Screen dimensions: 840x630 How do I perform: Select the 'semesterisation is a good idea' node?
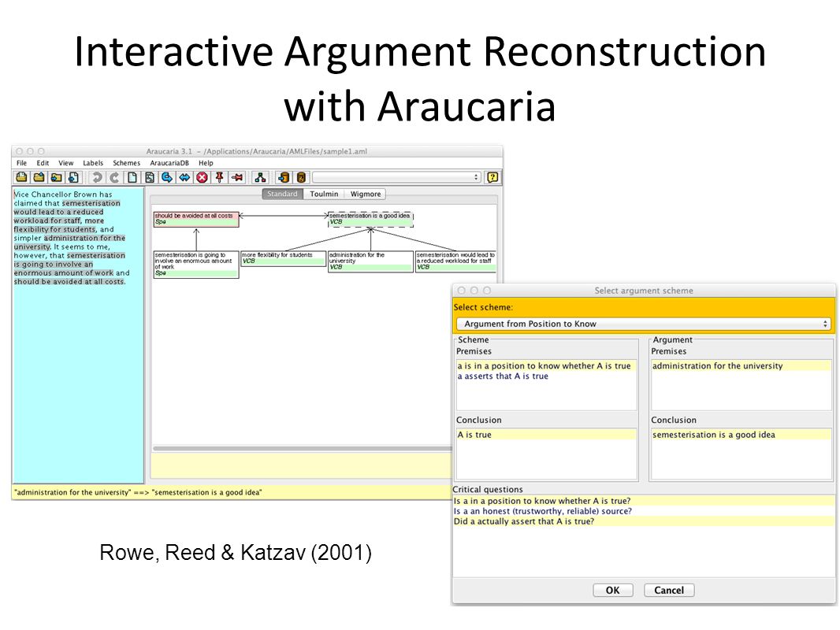tap(370, 220)
